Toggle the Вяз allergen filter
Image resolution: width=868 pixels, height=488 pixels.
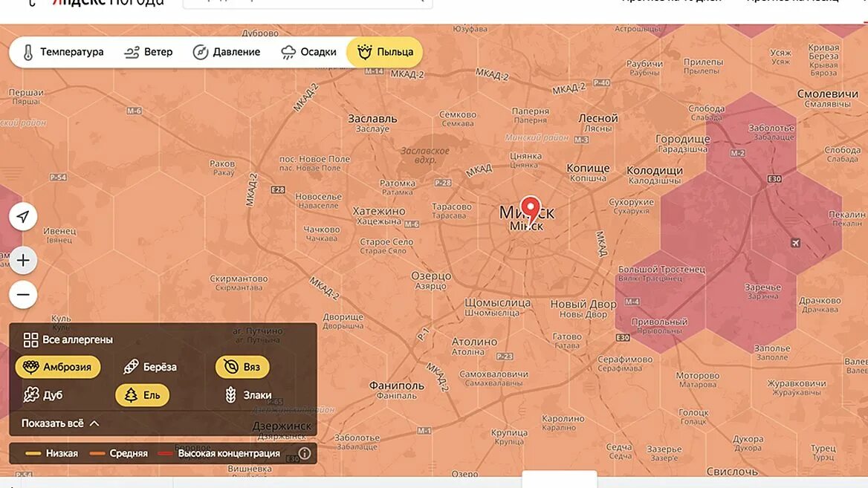242,367
